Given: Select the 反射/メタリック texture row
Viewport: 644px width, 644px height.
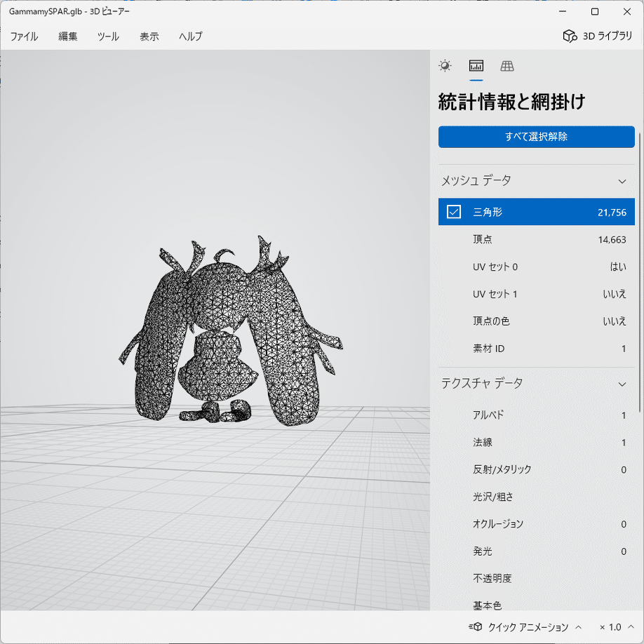Looking at the screenshot, I should coord(537,469).
